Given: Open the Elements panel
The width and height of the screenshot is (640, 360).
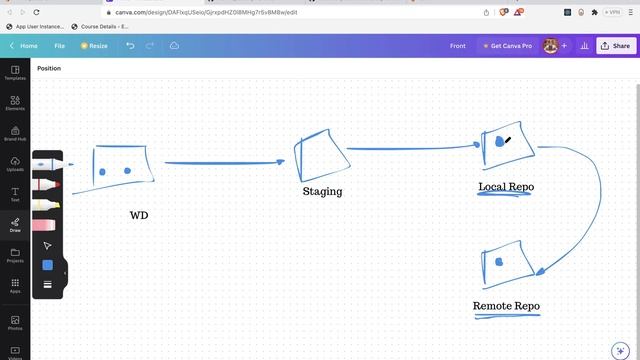Looking at the screenshot, I should pos(15,103).
